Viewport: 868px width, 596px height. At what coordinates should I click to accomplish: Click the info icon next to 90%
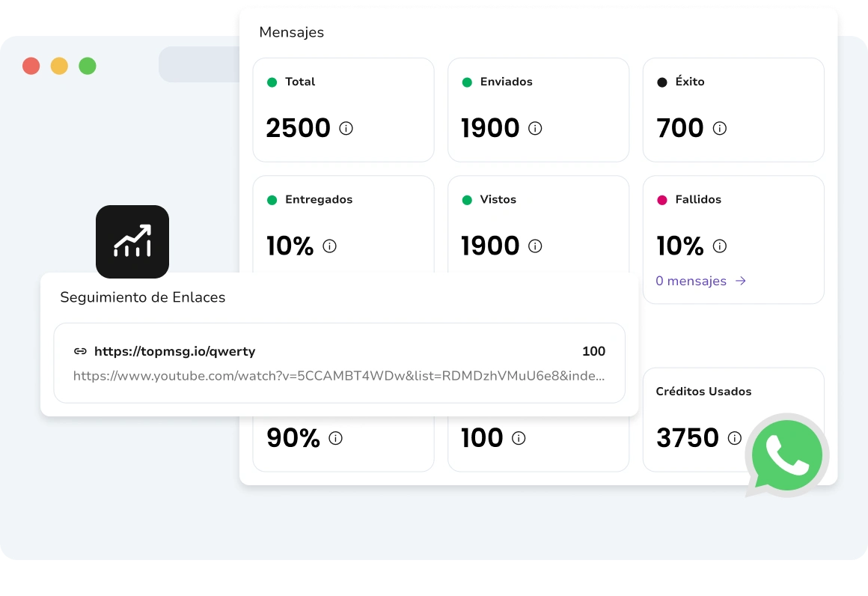click(334, 439)
